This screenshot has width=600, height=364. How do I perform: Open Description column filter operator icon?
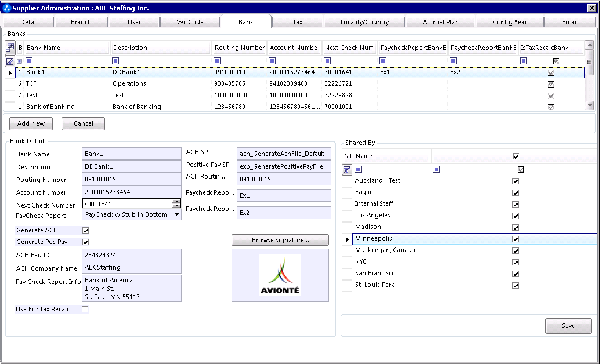point(115,61)
